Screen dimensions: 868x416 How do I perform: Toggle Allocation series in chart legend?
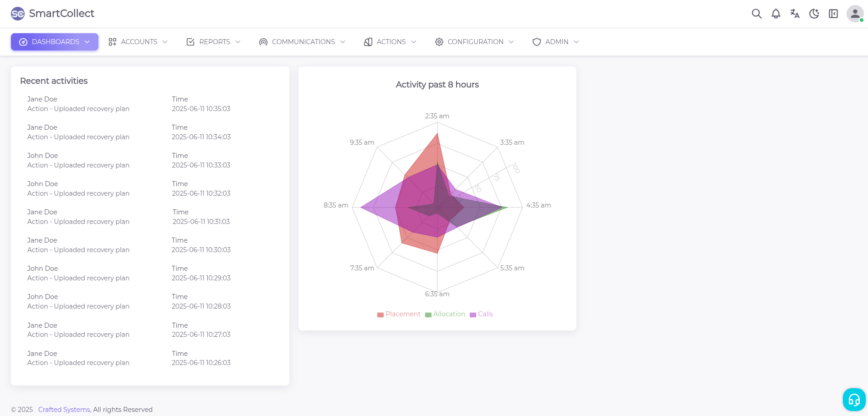445,314
